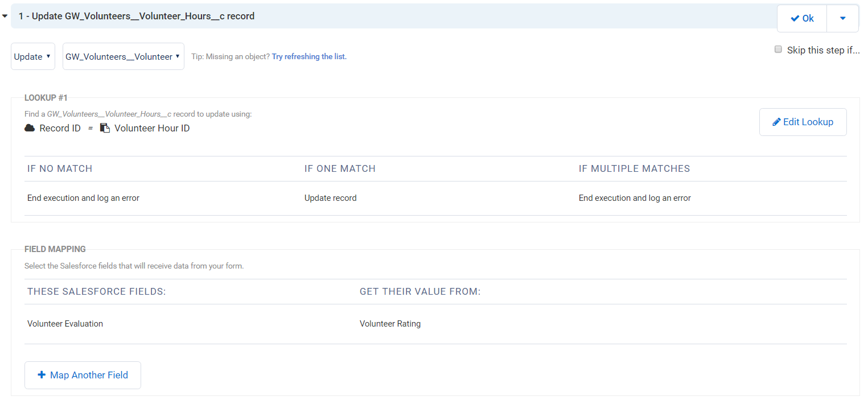
Task: Click End execution text under If No Match
Action: click(83, 198)
